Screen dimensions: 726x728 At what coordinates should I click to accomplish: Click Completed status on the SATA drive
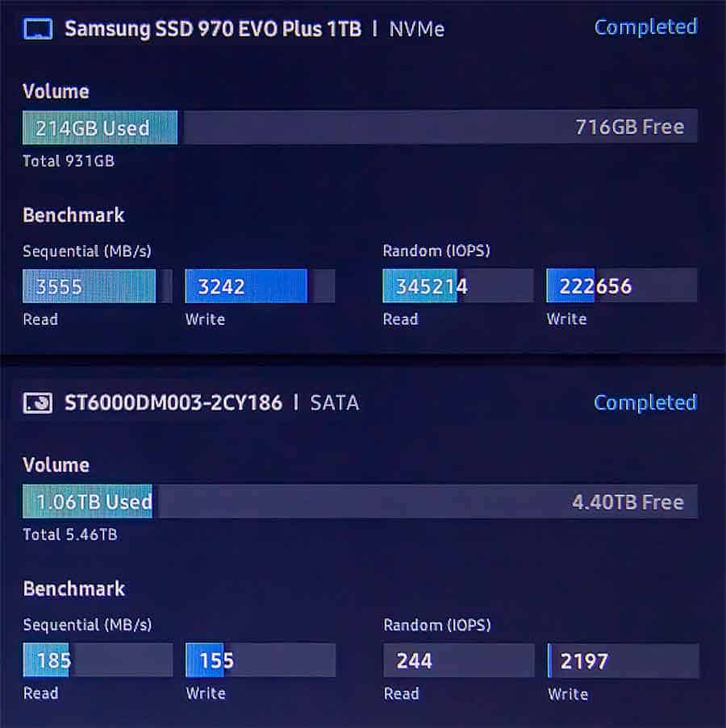[645, 402]
